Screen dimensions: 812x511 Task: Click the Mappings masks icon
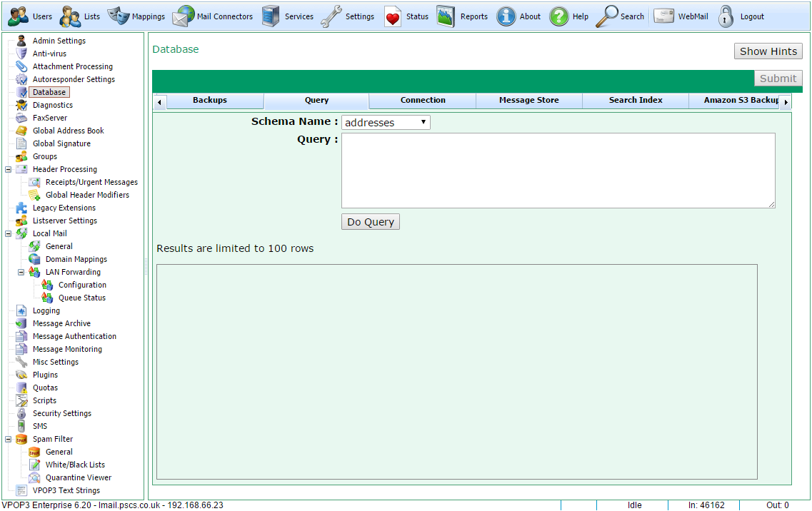(119, 16)
